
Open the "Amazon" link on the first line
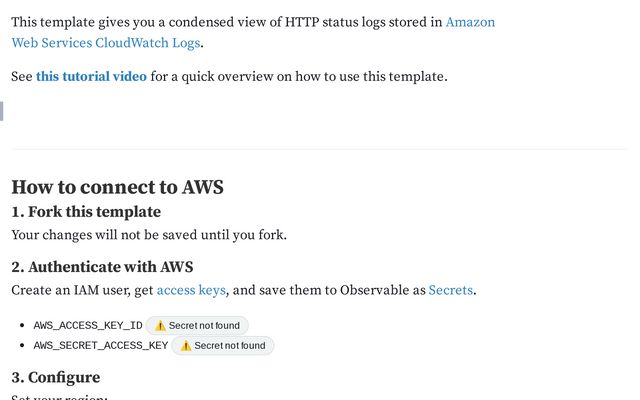(470, 22)
